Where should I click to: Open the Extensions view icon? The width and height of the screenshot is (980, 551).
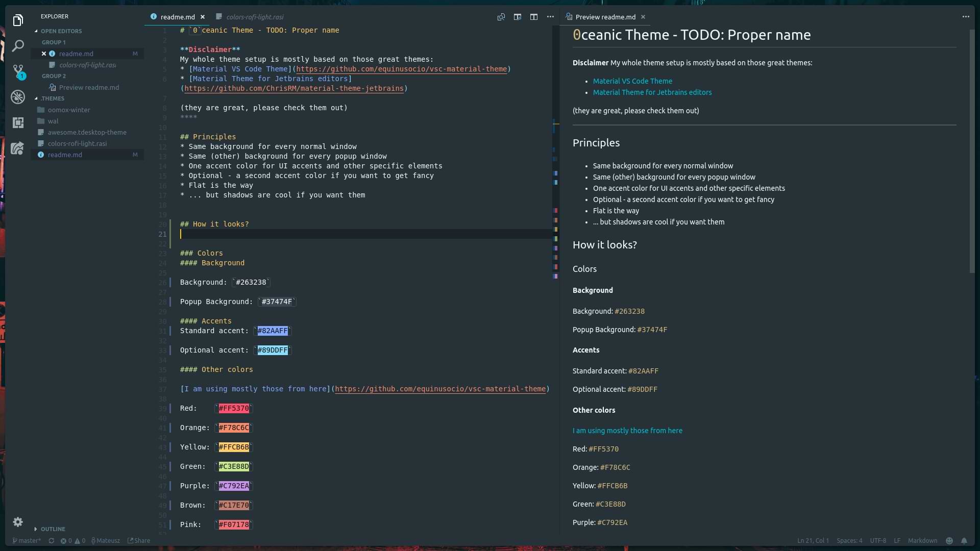(18, 122)
